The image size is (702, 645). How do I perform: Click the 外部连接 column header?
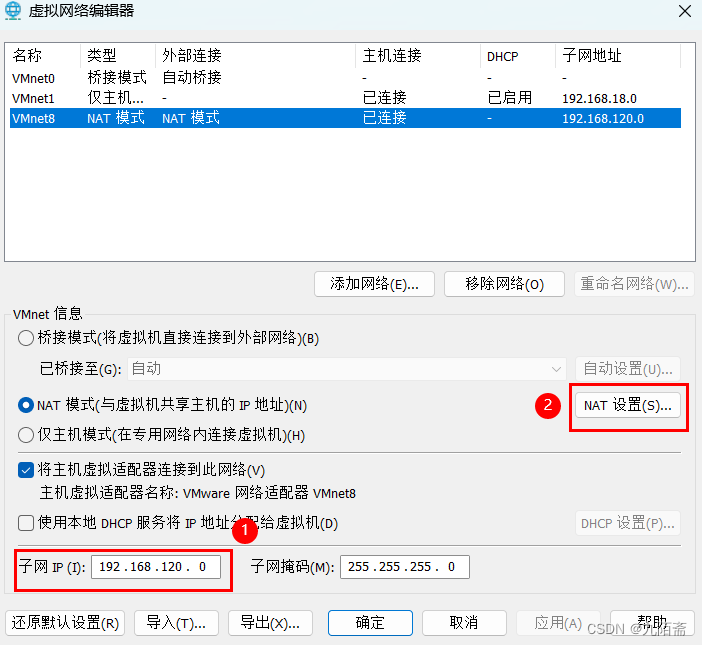click(x=256, y=56)
